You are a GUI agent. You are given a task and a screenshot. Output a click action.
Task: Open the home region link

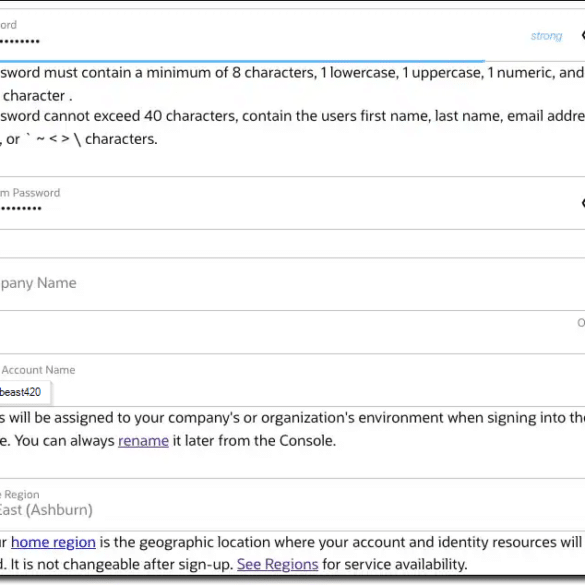click(x=53, y=542)
